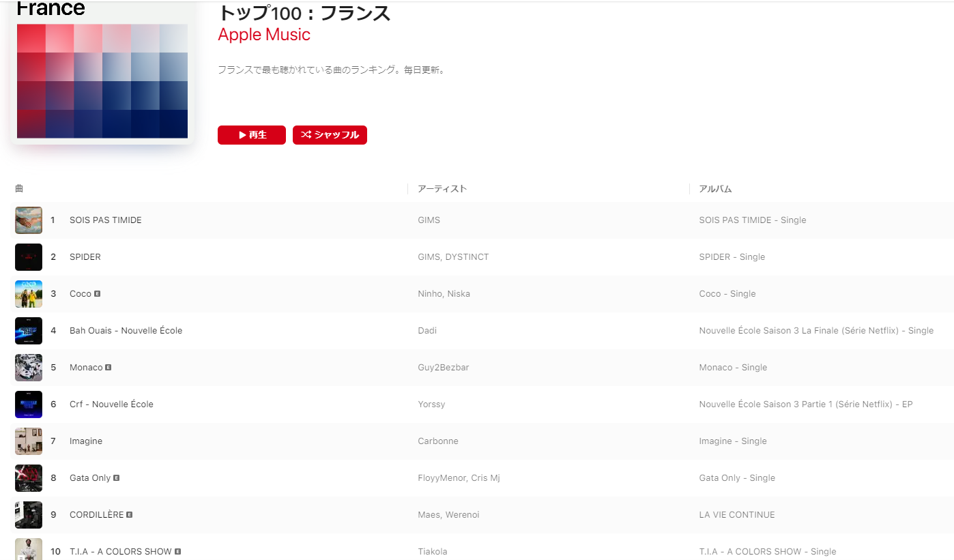This screenshot has height=560, width=954.
Task: Click the Bah Ouais album thumbnail
Action: point(29,331)
